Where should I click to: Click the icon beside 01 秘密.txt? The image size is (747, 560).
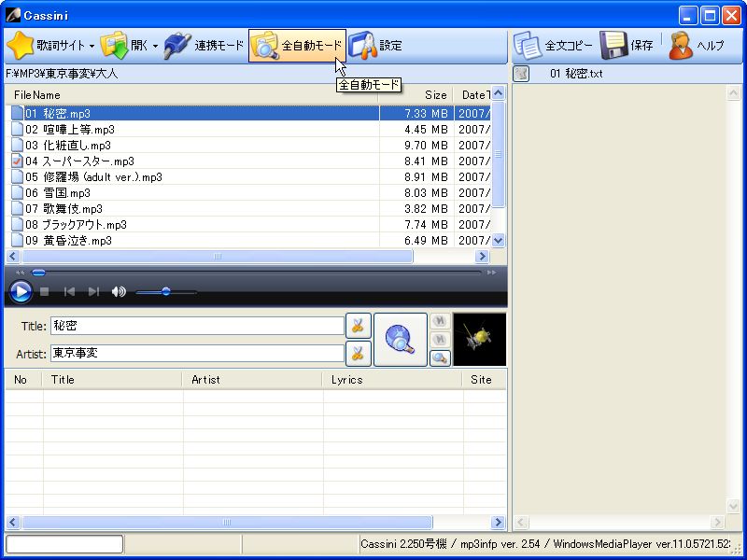(x=521, y=74)
